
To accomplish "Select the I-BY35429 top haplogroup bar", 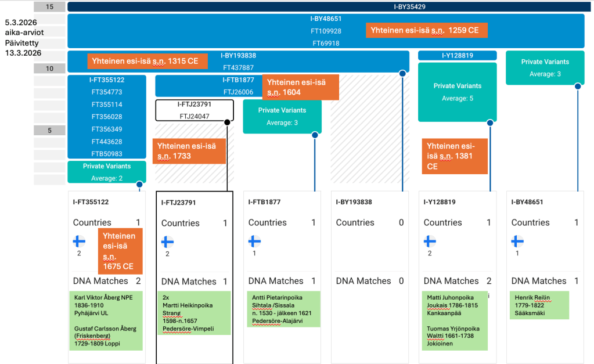I will pyautogui.click(x=326, y=7).
